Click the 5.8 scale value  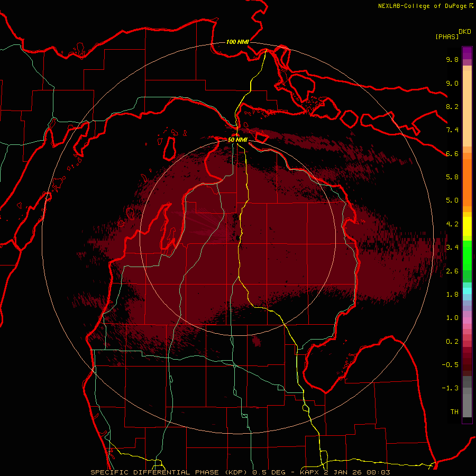tap(452, 177)
